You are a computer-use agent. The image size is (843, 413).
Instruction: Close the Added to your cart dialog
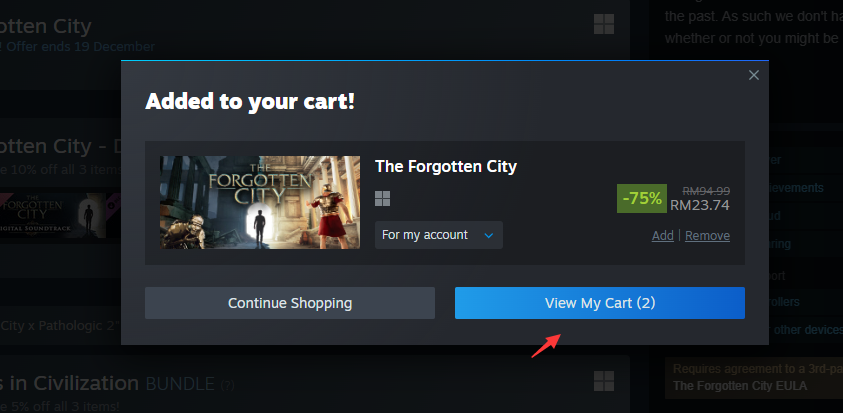754,75
